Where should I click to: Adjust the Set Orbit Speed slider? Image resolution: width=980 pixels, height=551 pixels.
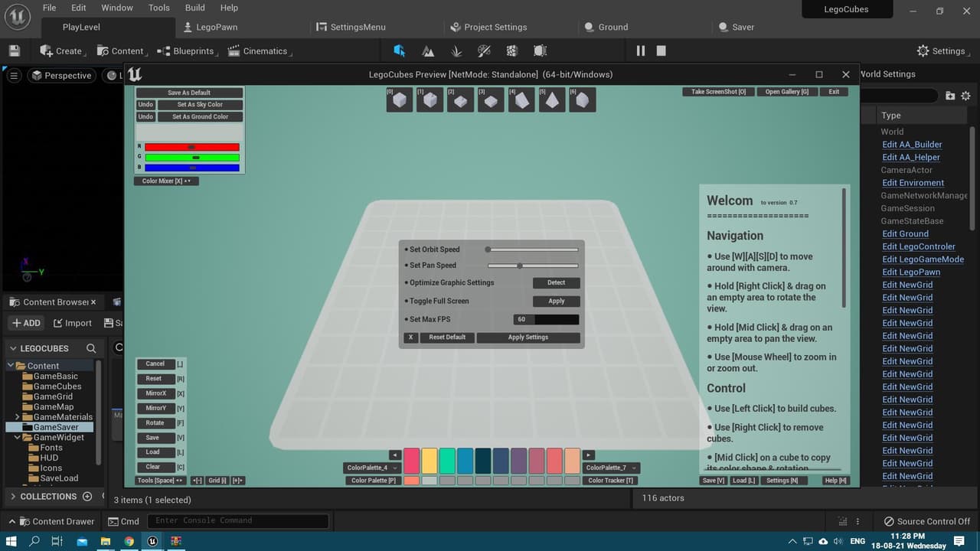(x=532, y=249)
